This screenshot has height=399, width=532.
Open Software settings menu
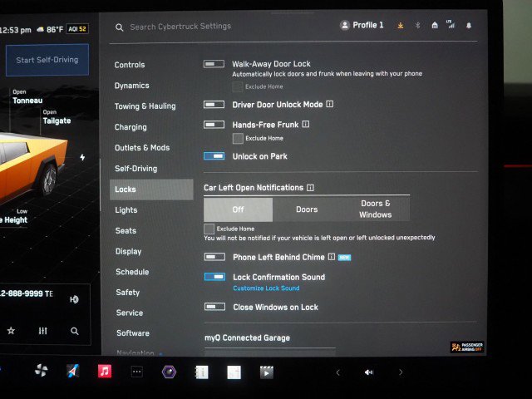pyautogui.click(x=133, y=333)
